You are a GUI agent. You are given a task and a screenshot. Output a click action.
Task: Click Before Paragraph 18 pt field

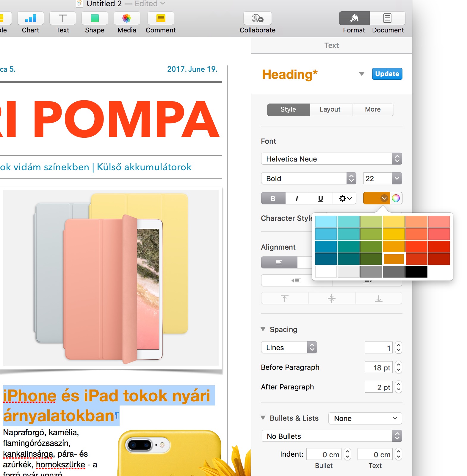tap(379, 367)
